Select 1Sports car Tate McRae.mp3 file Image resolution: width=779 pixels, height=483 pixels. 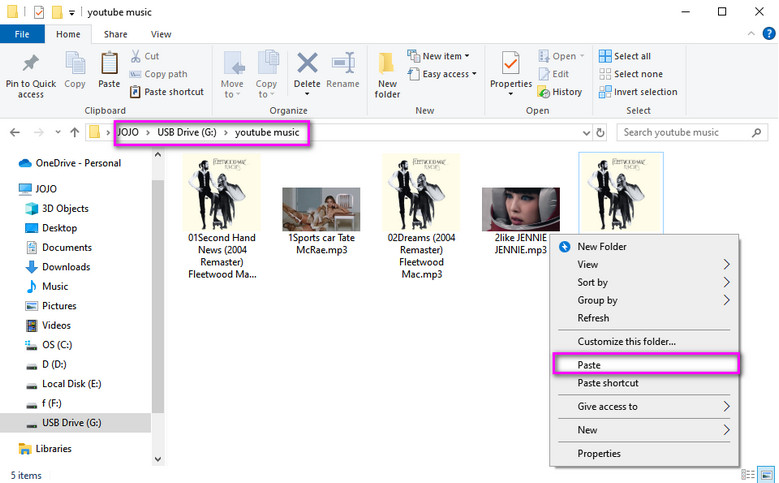click(321, 221)
